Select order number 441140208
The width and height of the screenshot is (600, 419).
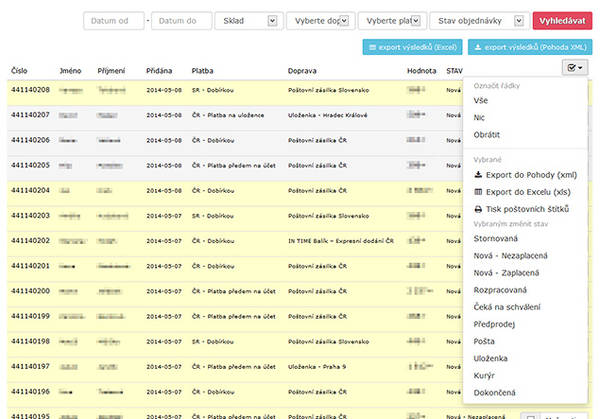[x=30, y=90]
